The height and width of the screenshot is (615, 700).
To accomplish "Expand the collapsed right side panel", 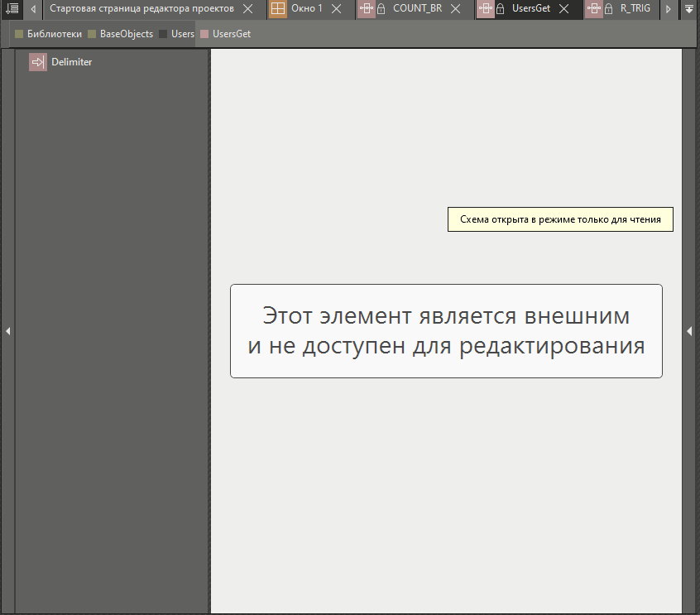I will pyautogui.click(x=690, y=331).
